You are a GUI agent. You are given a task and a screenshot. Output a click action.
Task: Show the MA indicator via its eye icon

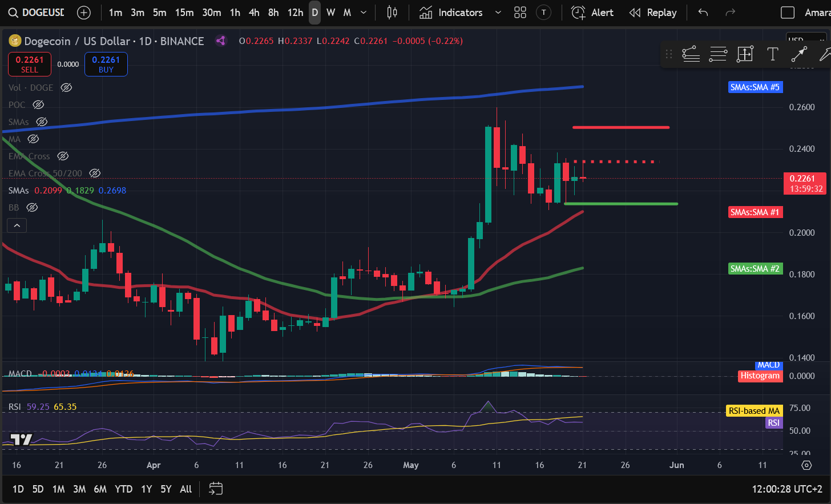(33, 139)
